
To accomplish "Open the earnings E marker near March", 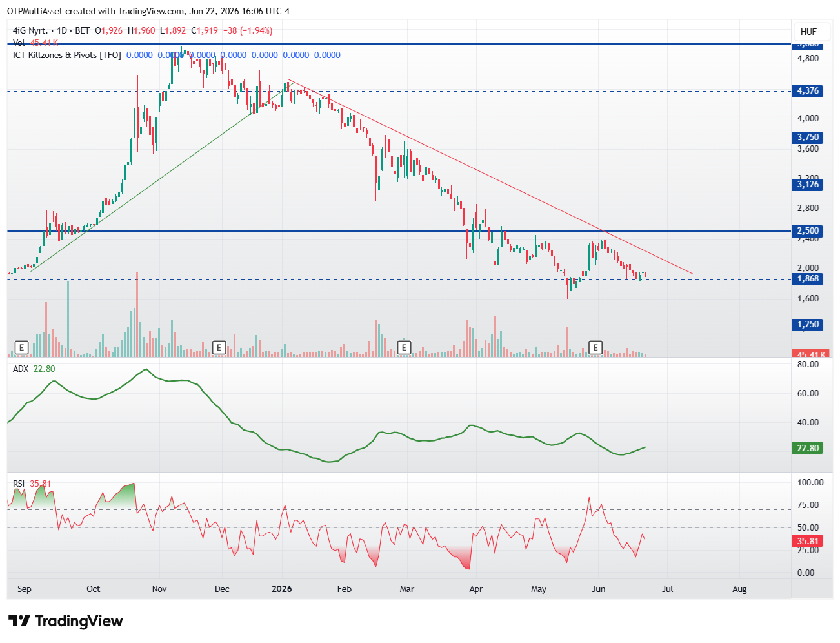I will 404,348.
